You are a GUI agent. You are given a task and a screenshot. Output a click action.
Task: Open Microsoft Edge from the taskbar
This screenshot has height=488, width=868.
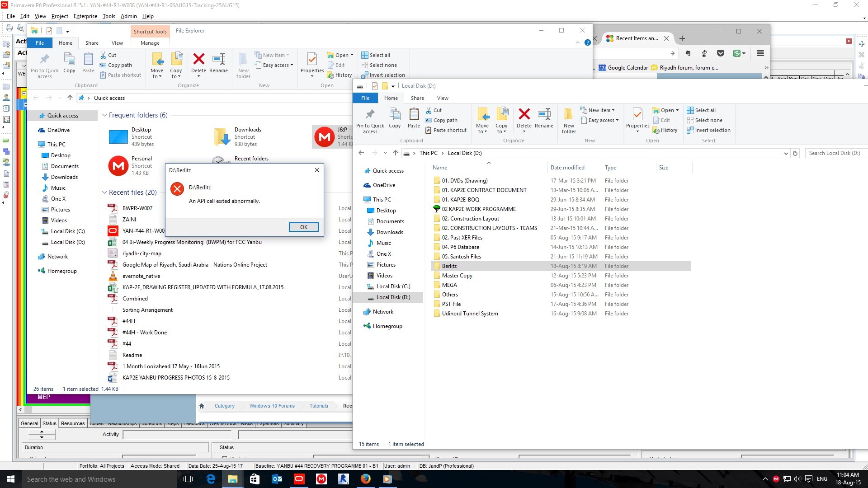[x=211, y=479]
